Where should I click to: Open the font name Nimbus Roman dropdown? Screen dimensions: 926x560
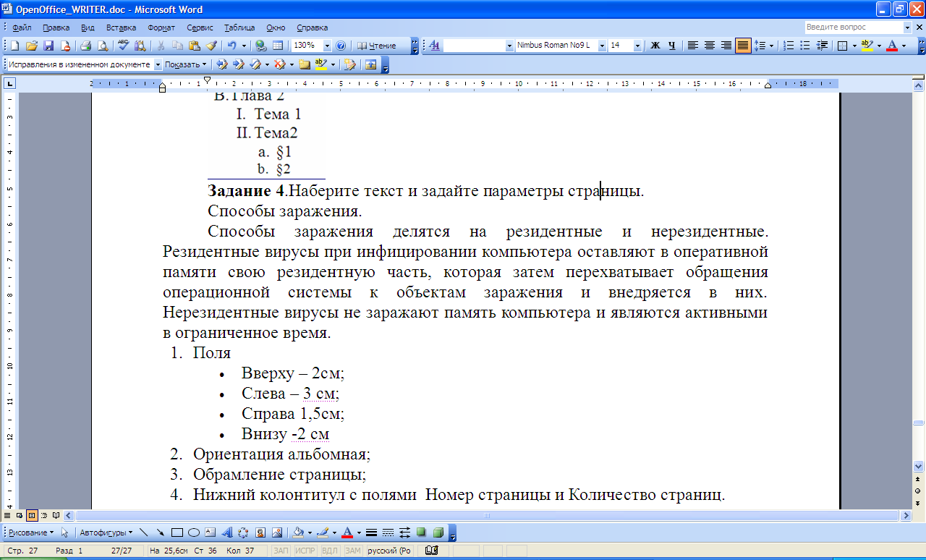tap(600, 46)
